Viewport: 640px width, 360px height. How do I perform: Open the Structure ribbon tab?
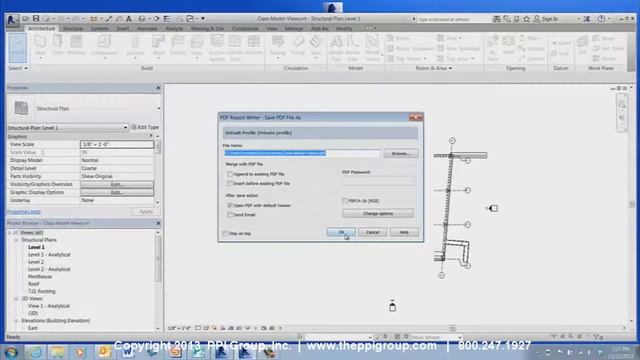pos(73,29)
